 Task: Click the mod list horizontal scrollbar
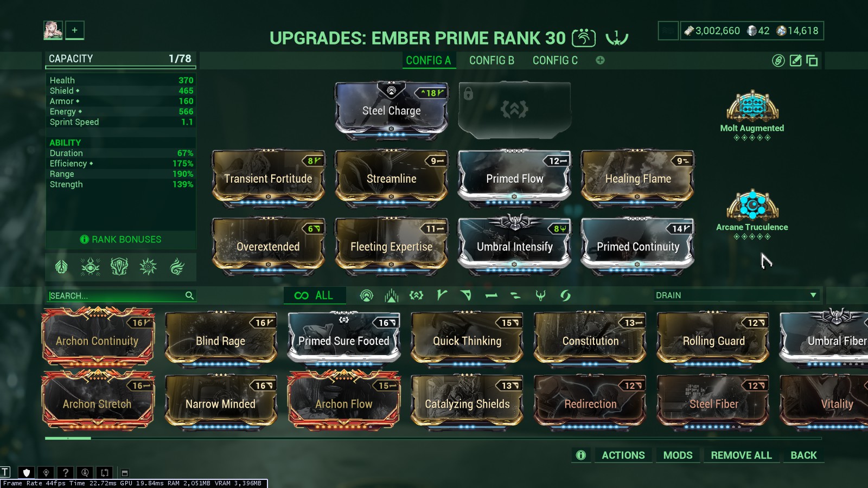[x=433, y=438]
